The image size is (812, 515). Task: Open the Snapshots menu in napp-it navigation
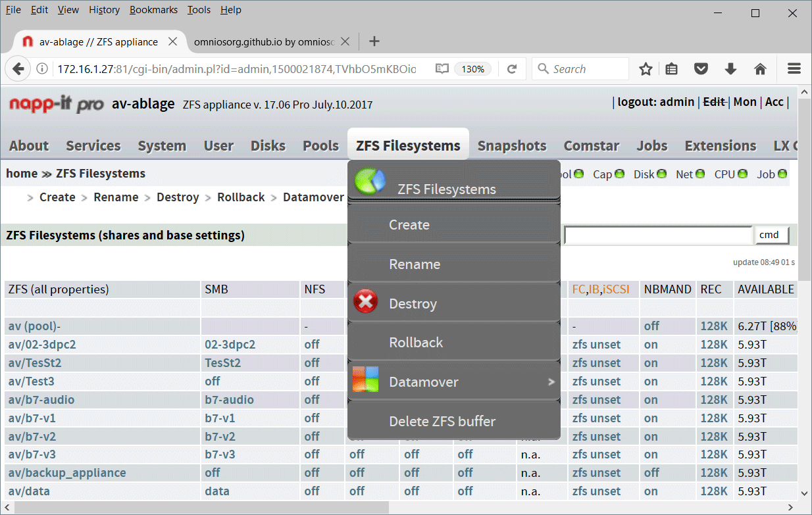click(512, 145)
